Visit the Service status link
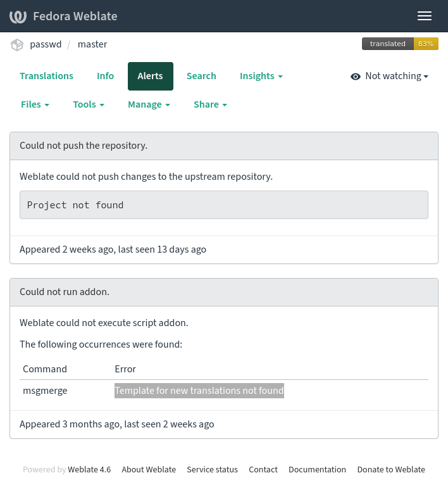448x492 pixels. tap(212, 469)
